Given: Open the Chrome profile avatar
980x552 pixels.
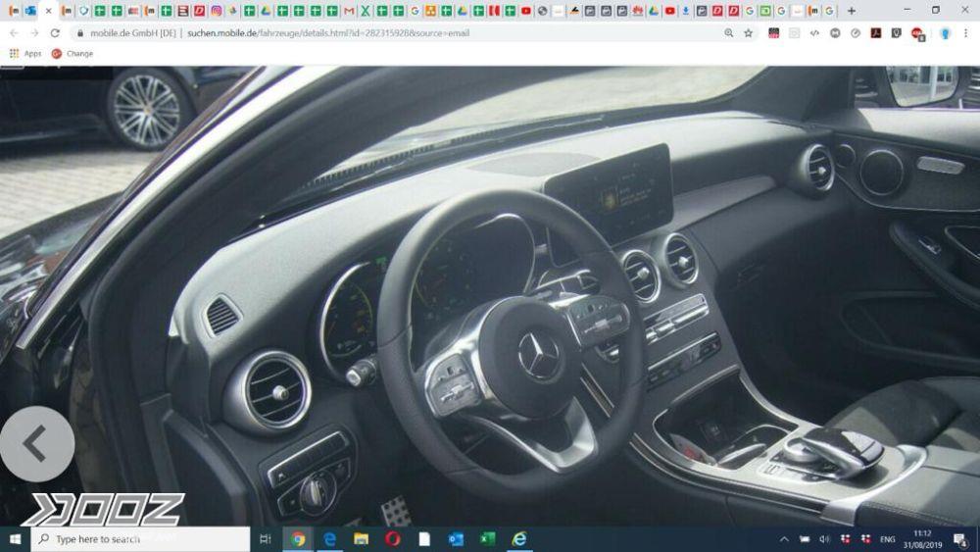Looking at the screenshot, I should 946,32.
